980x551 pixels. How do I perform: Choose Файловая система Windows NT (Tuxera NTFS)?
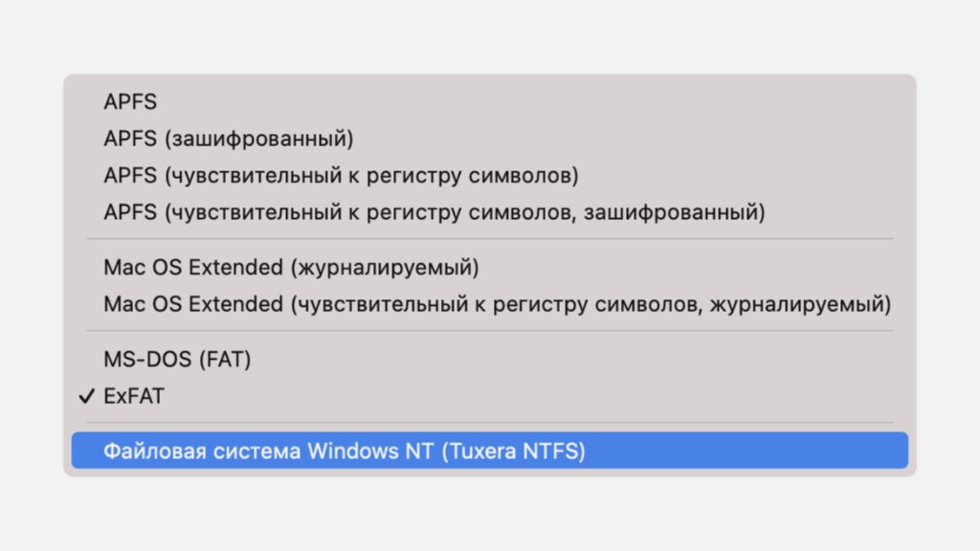(344, 451)
